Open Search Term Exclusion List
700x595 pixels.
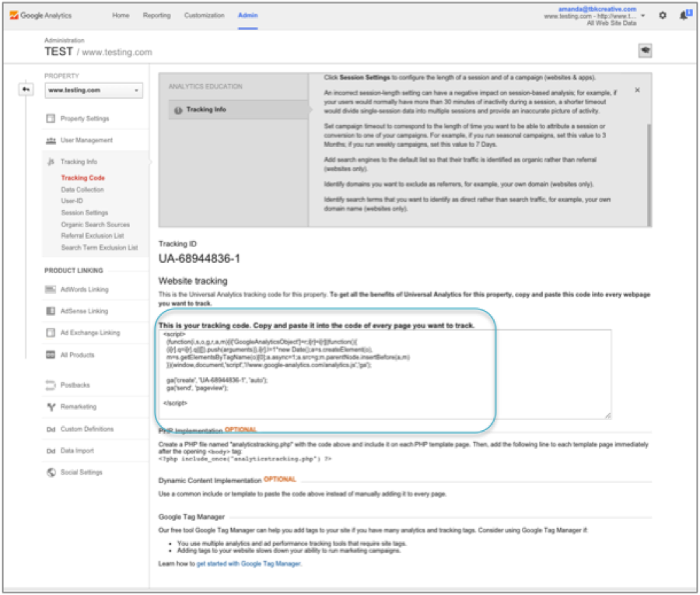[x=100, y=248]
